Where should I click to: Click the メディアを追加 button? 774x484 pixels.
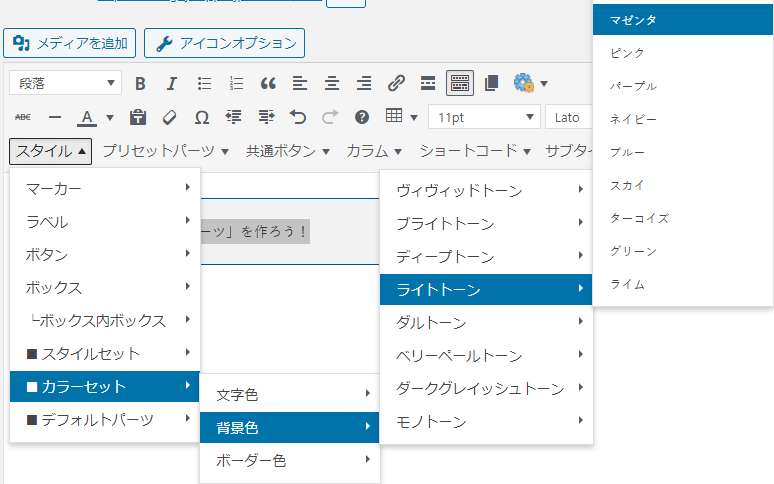point(70,43)
